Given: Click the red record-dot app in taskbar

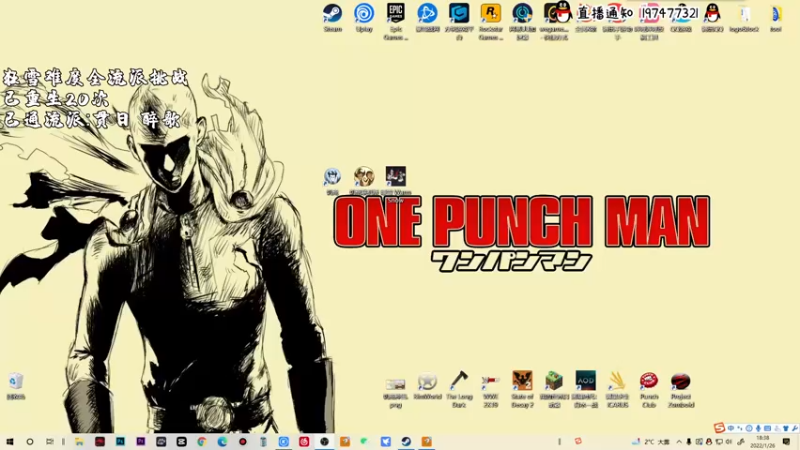Looking at the screenshot, I should [243, 442].
